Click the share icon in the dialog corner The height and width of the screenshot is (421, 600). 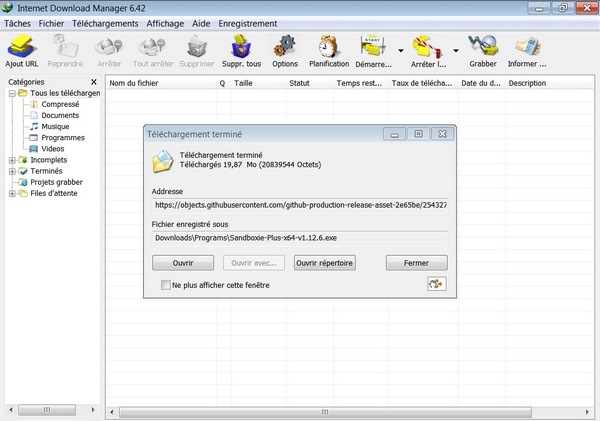pos(437,284)
